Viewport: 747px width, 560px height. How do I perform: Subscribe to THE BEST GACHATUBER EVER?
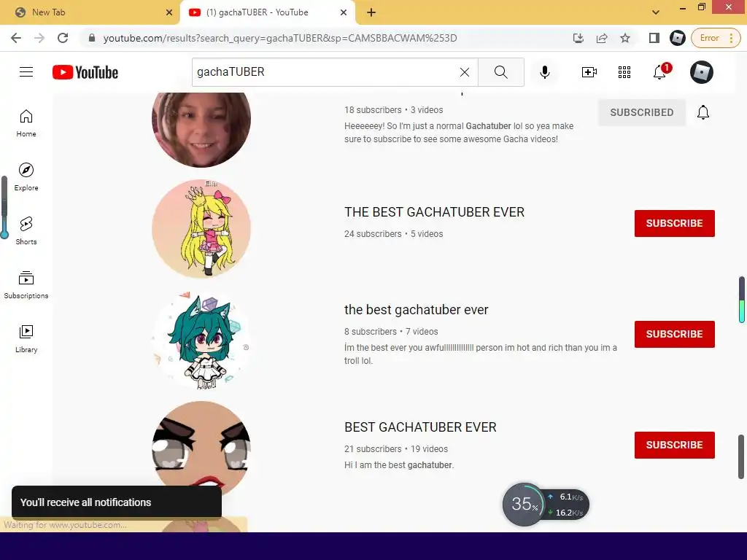(674, 223)
